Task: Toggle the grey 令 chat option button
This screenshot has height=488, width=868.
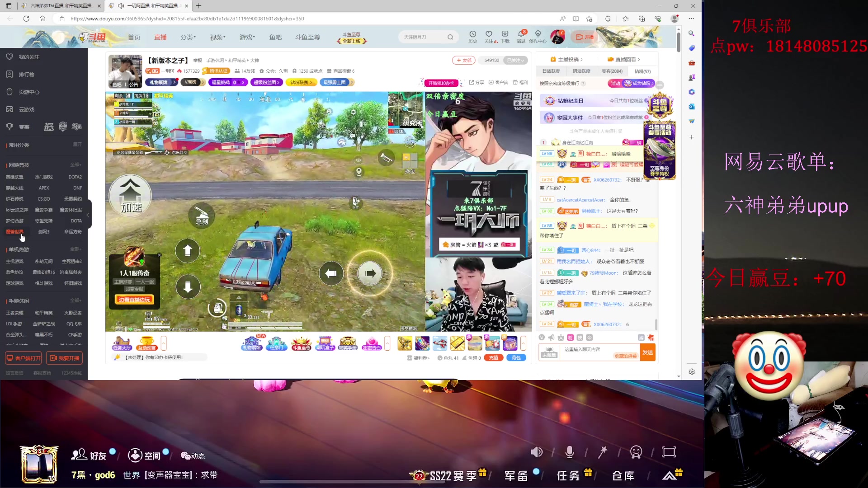Action: pyautogui.click(x=589, y=338)
